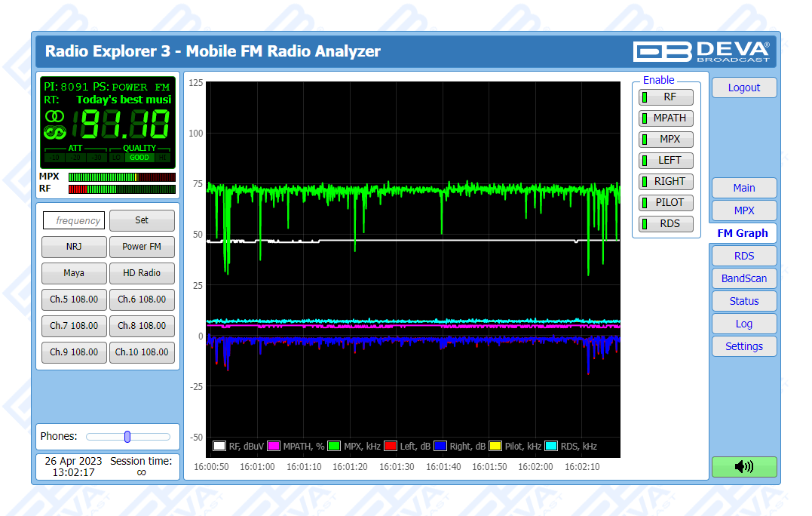Screen dimensions: 812x516
Task: Click the frequency input field
Action: point(74,220)
